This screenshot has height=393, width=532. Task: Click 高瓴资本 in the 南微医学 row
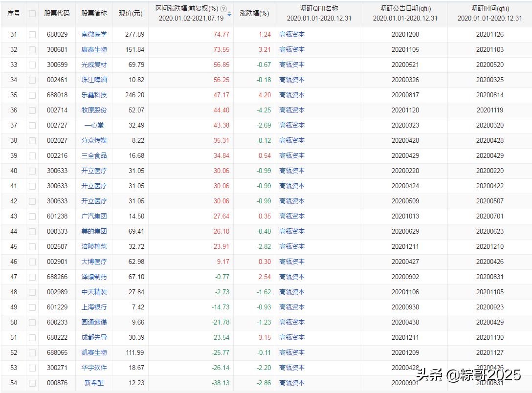(292, 34)
